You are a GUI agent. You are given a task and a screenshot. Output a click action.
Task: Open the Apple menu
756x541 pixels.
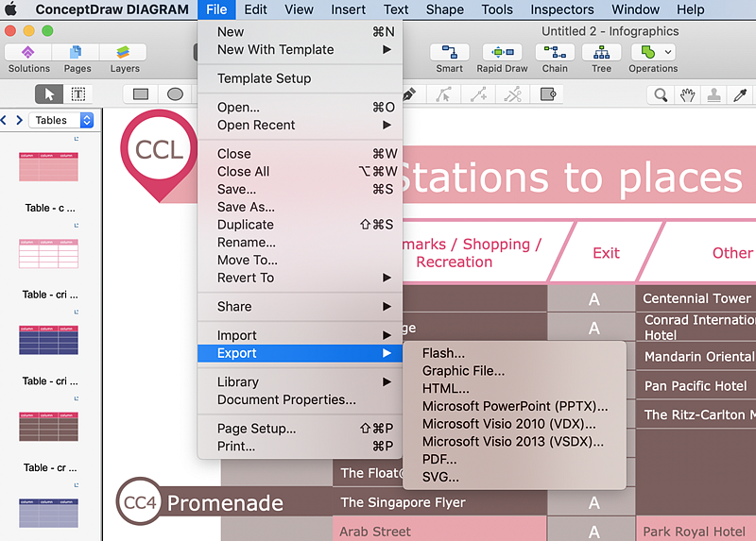[x=10, y=9]
